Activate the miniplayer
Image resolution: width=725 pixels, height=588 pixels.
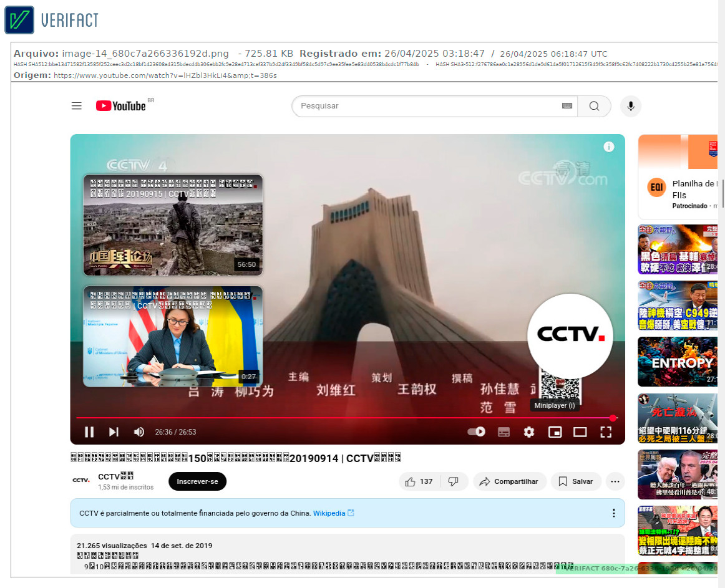click(x=555, y=431)
